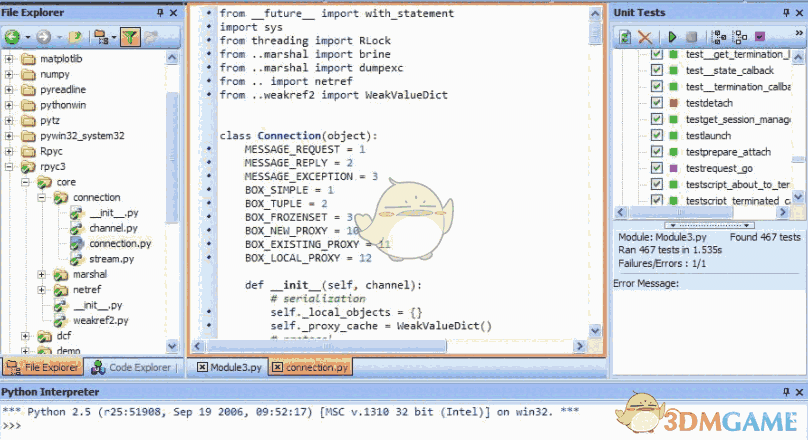The height and width of the screenshot is (440, 808).
Task: Uncheck the testlaunch checkbox
Action: (656, 136)
